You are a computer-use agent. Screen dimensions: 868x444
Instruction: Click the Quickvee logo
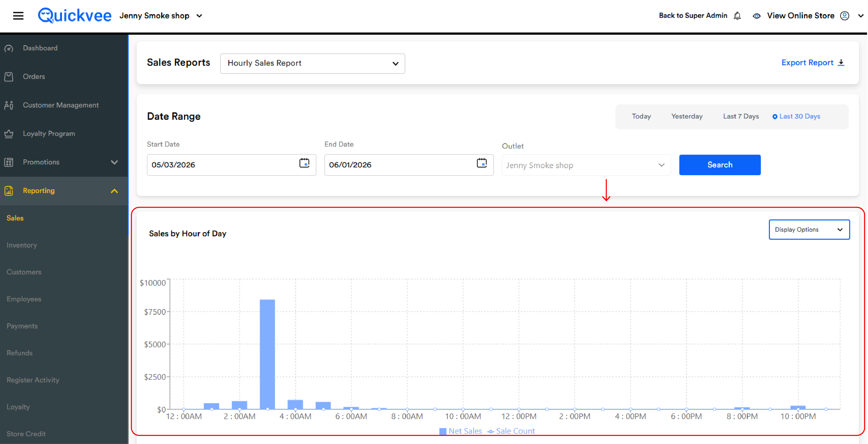point(74,16)
